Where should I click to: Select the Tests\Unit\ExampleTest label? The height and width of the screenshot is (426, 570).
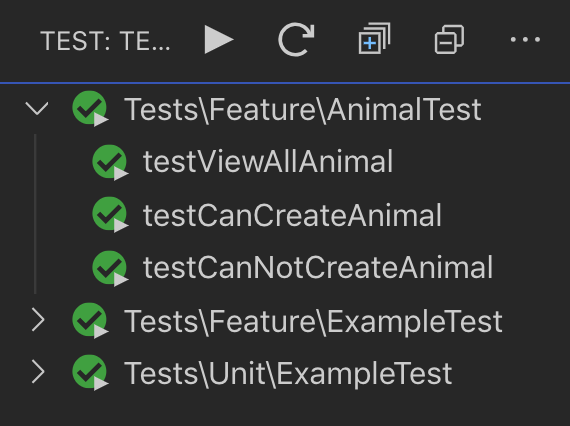(288, 373)
